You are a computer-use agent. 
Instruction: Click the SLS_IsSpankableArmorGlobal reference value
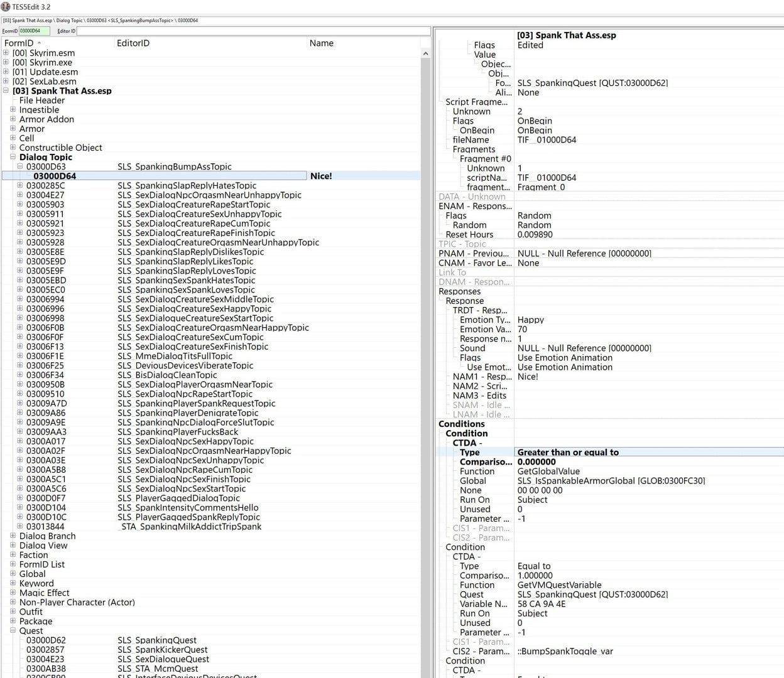pos(611,481)
